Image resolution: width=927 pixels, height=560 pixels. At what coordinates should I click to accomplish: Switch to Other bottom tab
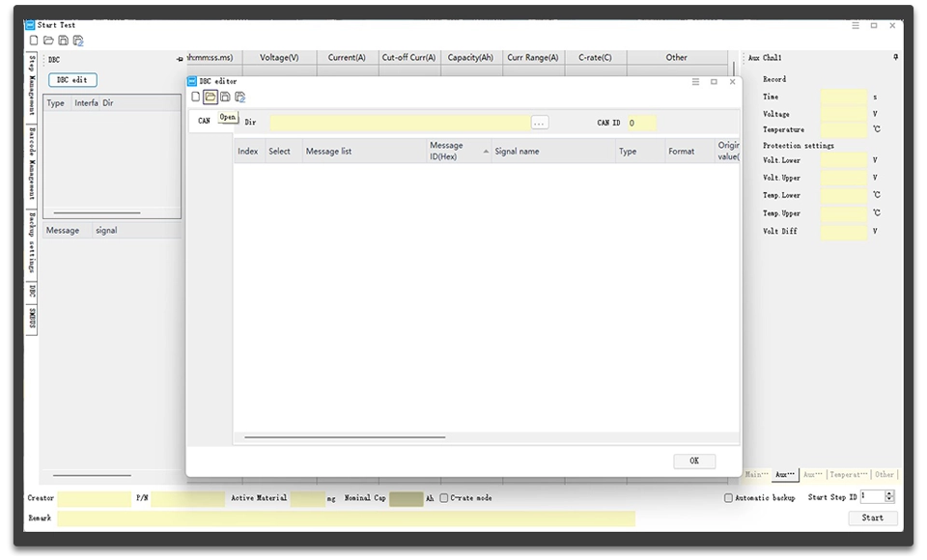tap(885, 474)
